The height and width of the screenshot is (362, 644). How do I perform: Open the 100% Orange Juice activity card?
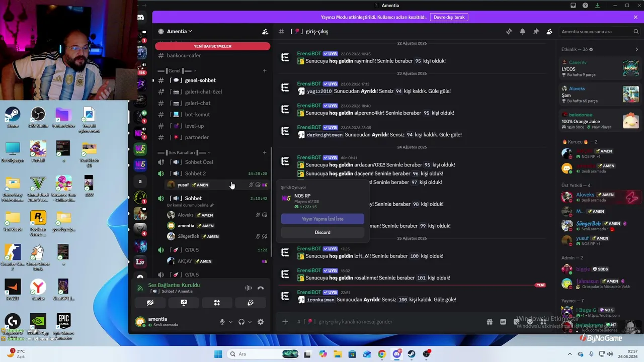click(x=600, y=121)
